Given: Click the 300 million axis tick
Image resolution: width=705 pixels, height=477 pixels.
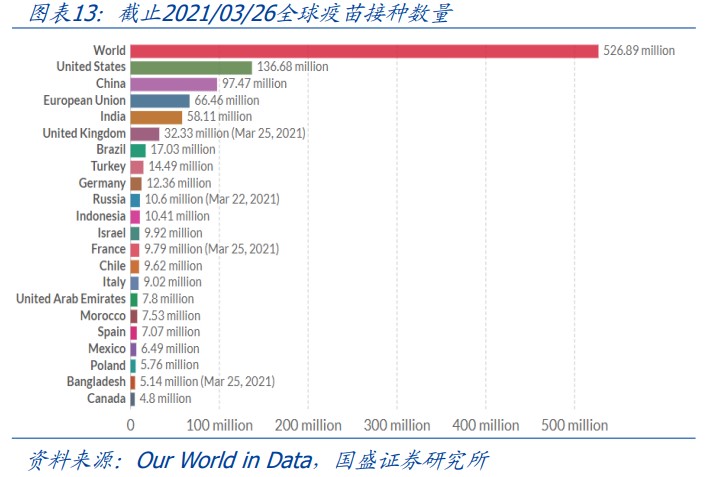Looking at the screenshot, I should (x=397, y=425).
